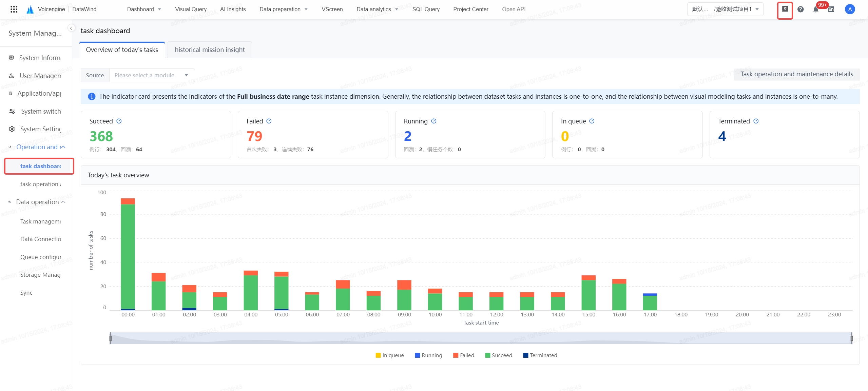
Task: Open the Data preparation dropdown menu
Action: (x=284, y=9)
